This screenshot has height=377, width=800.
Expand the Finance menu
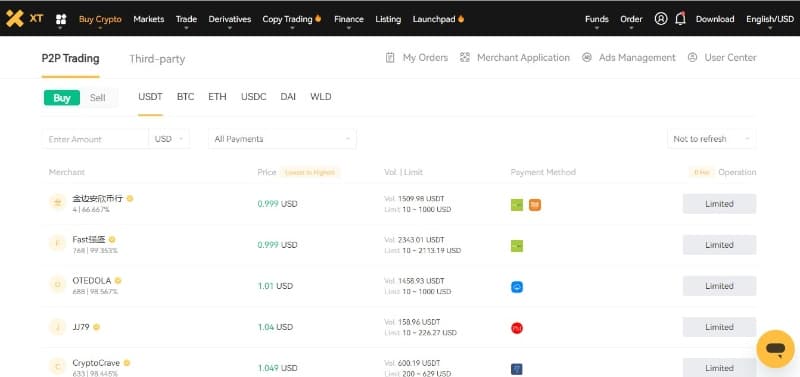(x=349, y=19)
